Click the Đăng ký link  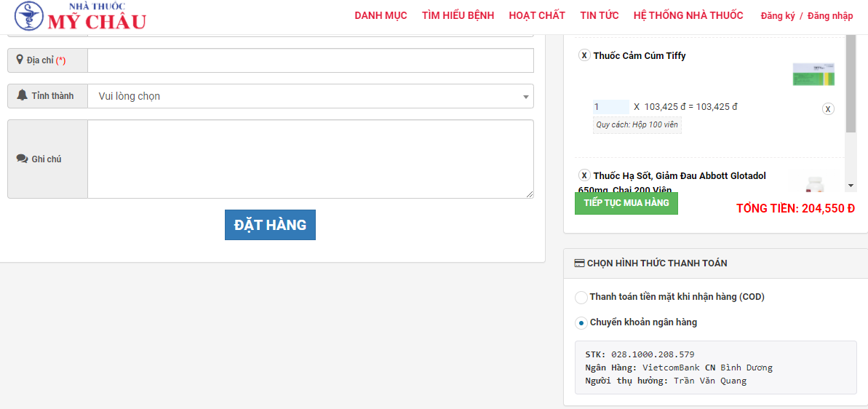click(x=778, y=15)
